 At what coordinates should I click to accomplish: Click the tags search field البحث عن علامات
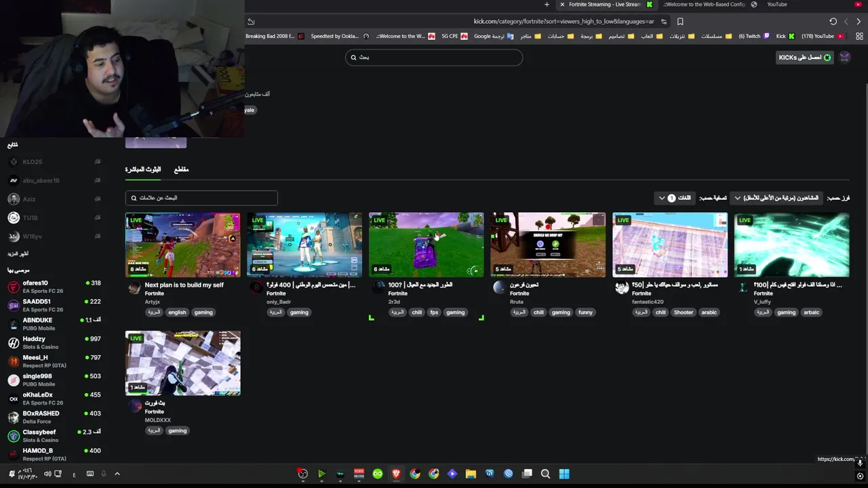click(201, 198)
